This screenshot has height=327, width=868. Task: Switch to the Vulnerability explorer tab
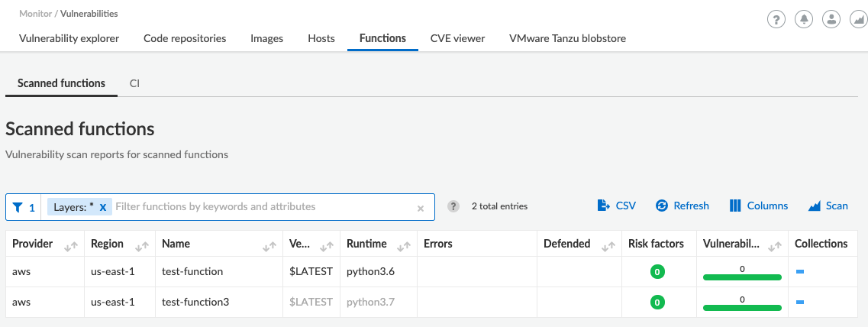(69, 38)
